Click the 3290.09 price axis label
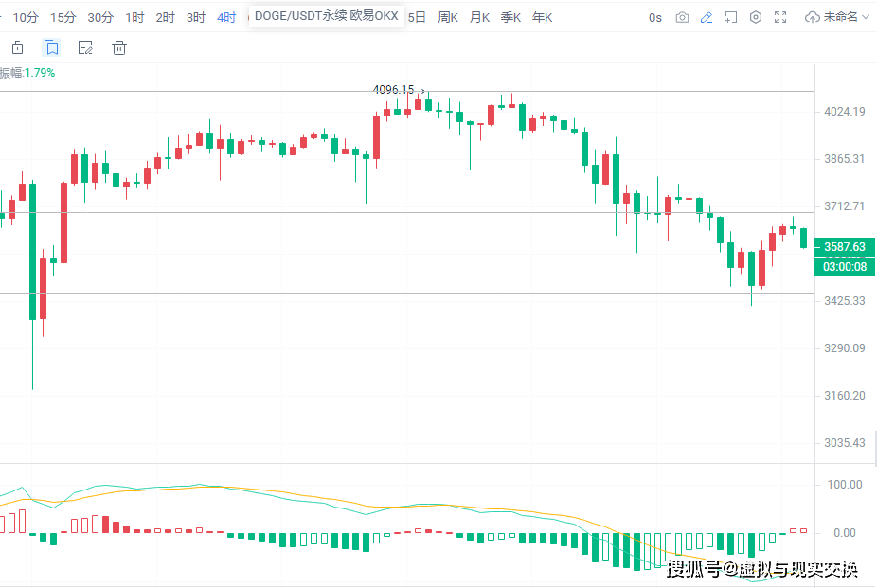This screenshot has width=877, height=588. (845, 348)
